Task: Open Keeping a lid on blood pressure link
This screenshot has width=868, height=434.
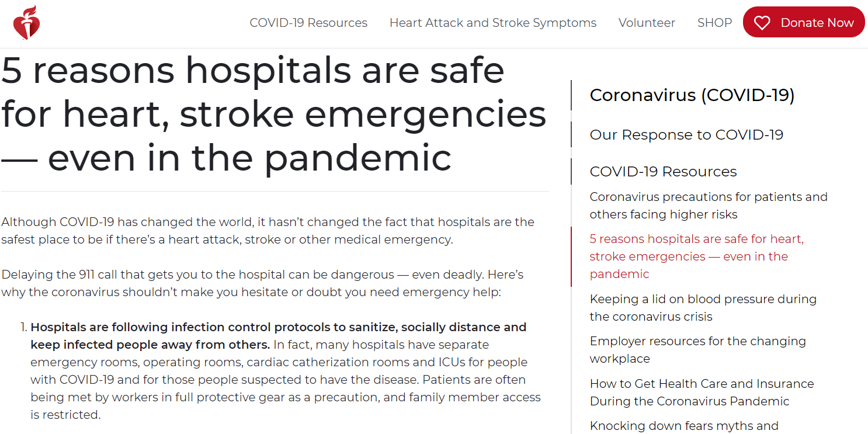Action: (703, 308)
